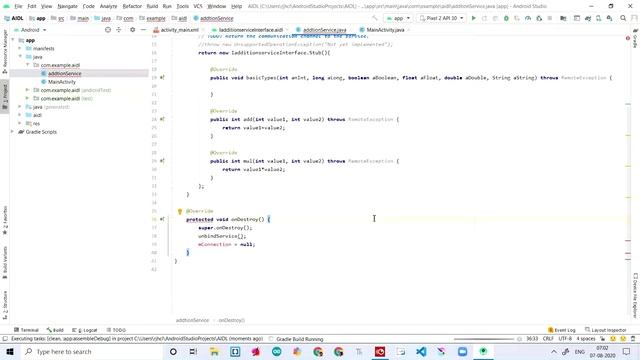Click the Make Project hammer icon
The height and width of the screenshot is (360, 640).
[x=375, y=18]
